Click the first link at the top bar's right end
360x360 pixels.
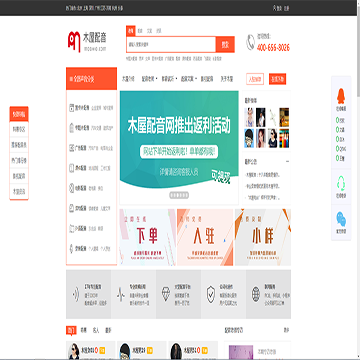[x=277, y=8]
